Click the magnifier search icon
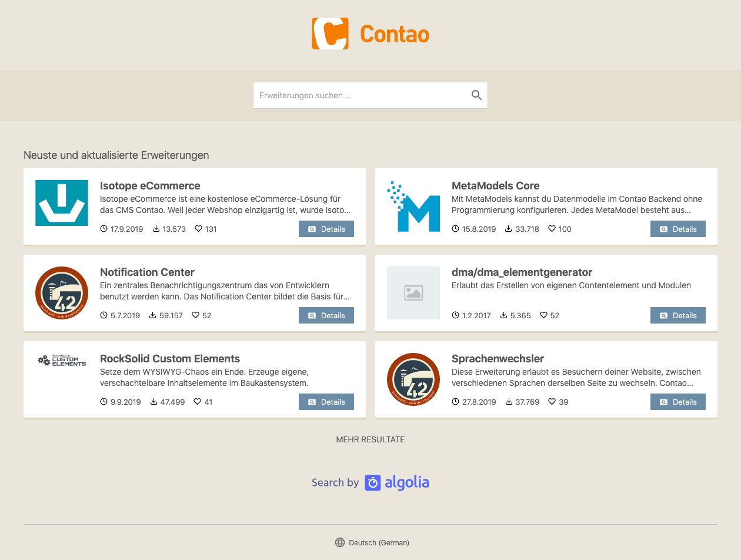This screenshot has height=560, width=741. coord(476,95)
